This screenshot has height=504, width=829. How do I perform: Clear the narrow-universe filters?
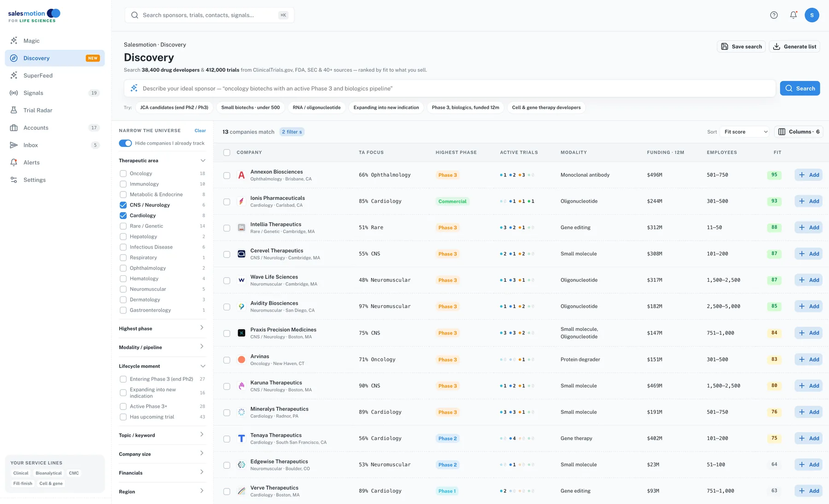tap(200, 131)
